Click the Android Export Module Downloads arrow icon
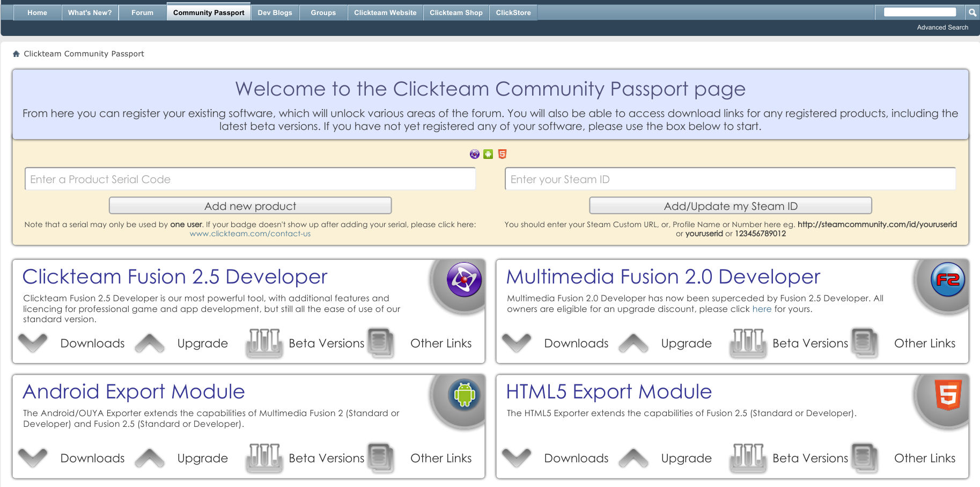The image size is (980, 487). pyautogui.click(x=33, y=458)
